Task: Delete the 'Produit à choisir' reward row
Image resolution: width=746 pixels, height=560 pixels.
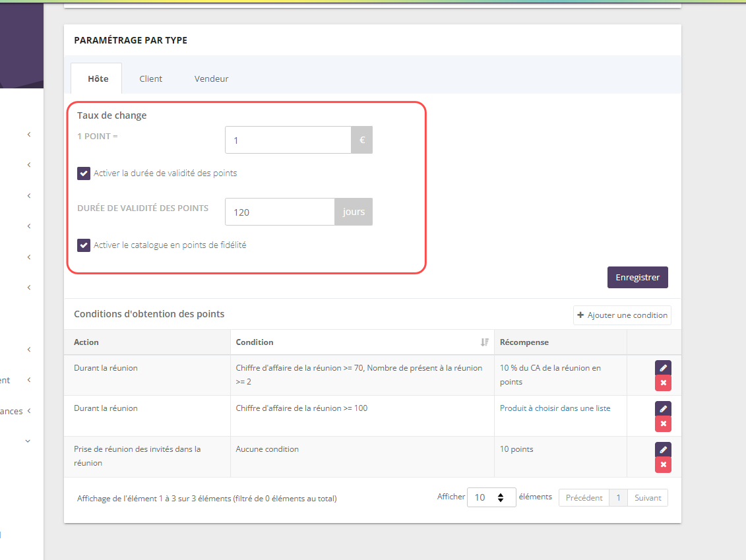Action: click(x=663, y=424)
